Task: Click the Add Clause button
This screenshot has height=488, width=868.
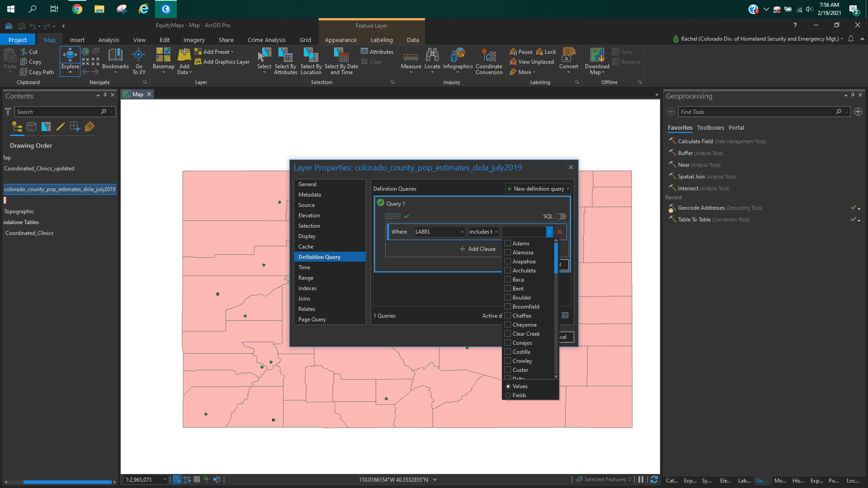Action: point(477,249)
